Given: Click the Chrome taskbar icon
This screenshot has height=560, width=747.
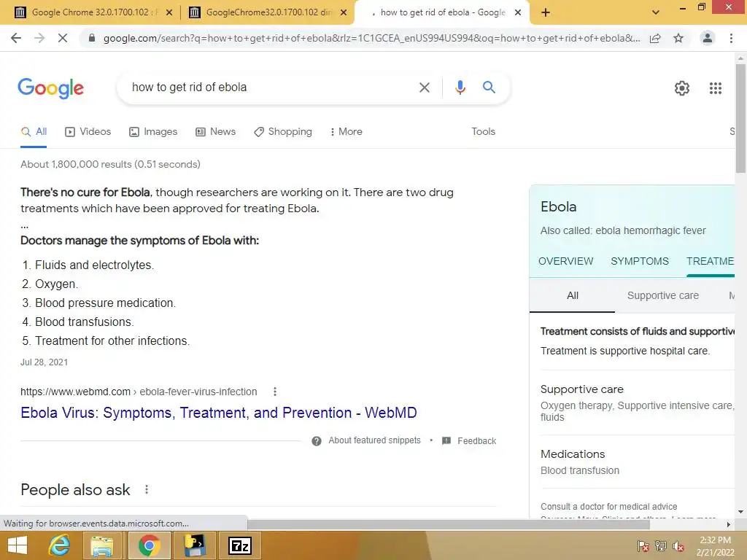Looking at the screenshot, I should click(x=149, y=545).
